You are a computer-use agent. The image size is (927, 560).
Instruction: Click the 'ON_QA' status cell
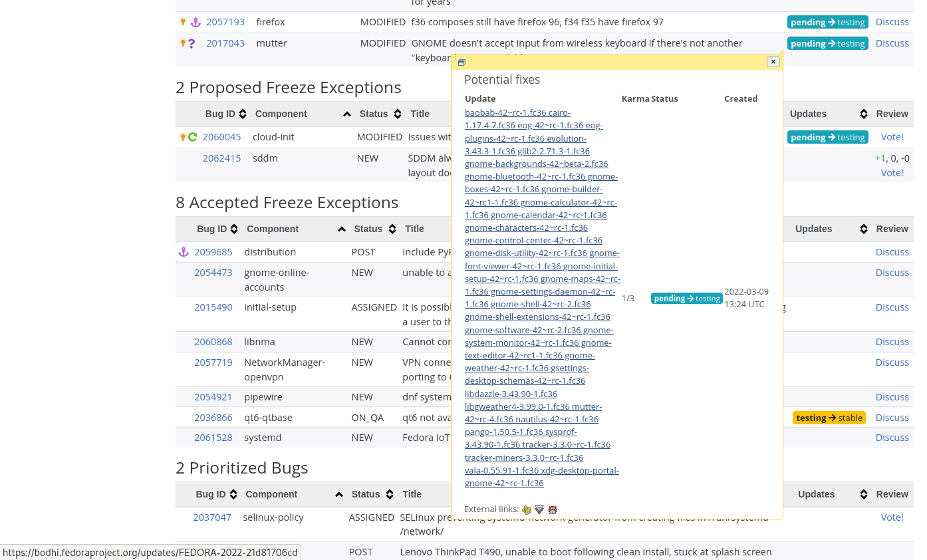tap(368, 418)
